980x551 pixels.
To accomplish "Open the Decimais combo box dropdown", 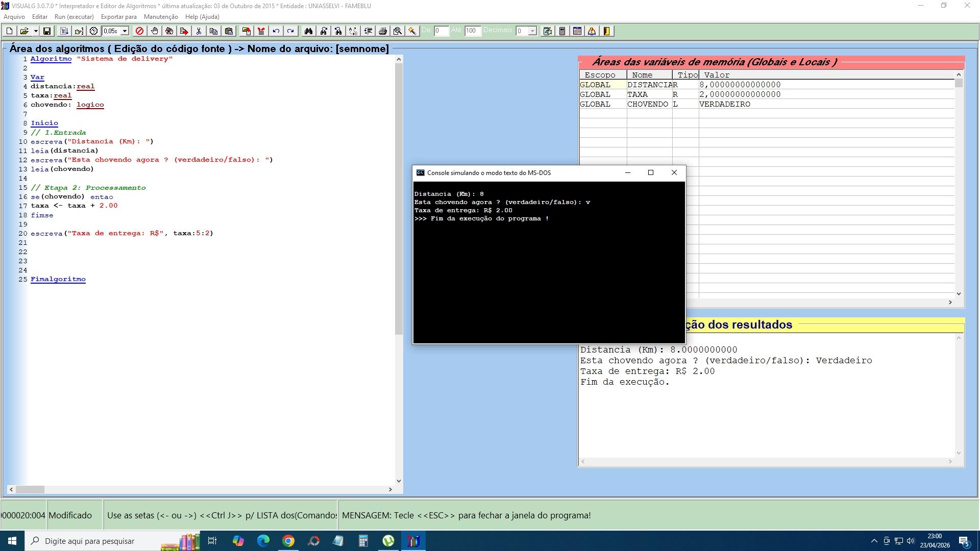I will [x=532, y=31].
